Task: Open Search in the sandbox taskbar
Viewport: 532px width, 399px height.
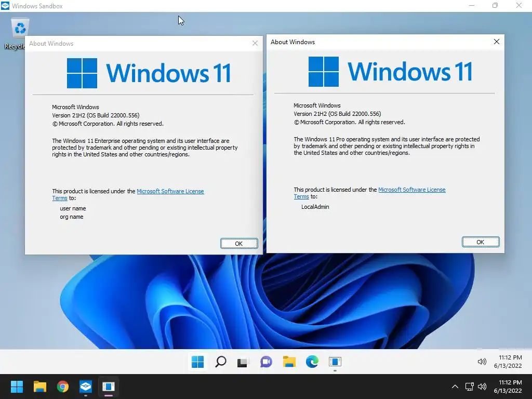Action: (x=220, y=362)
